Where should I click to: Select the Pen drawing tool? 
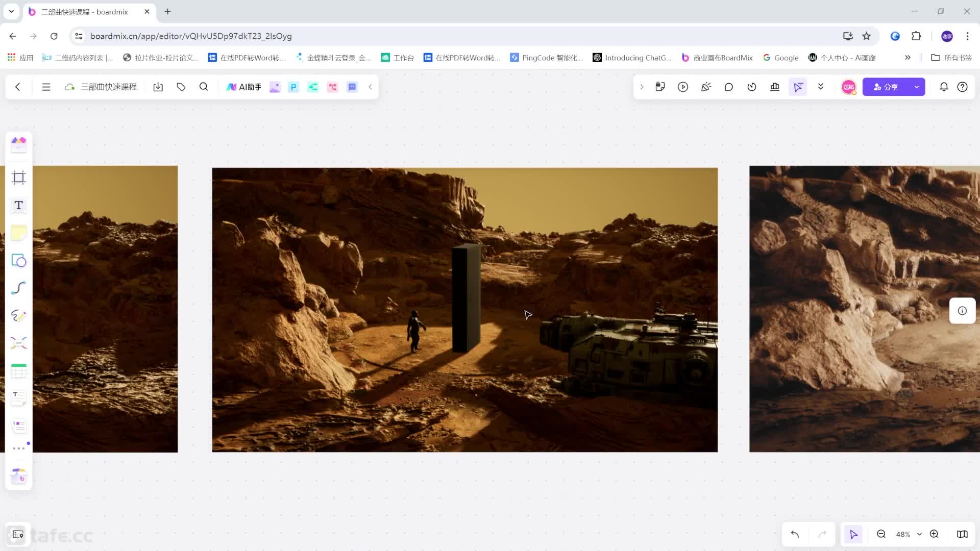pos(19,316)
